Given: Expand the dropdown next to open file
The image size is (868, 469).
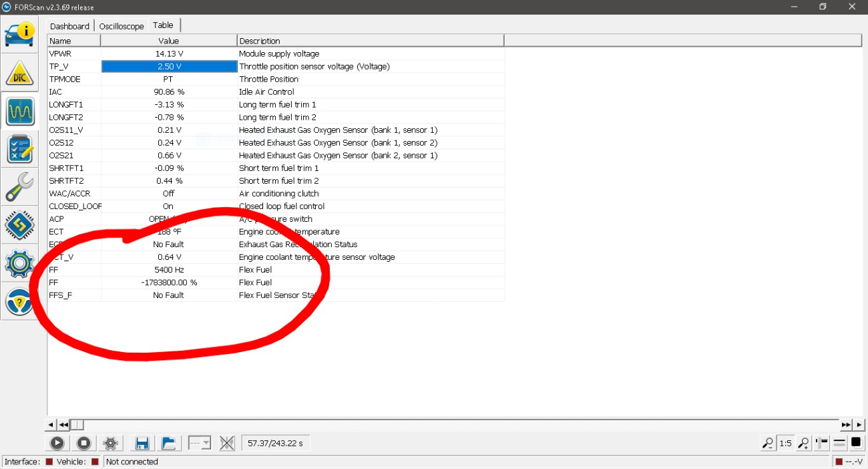Looking at the screenshot, I should (x=199, y=443).
